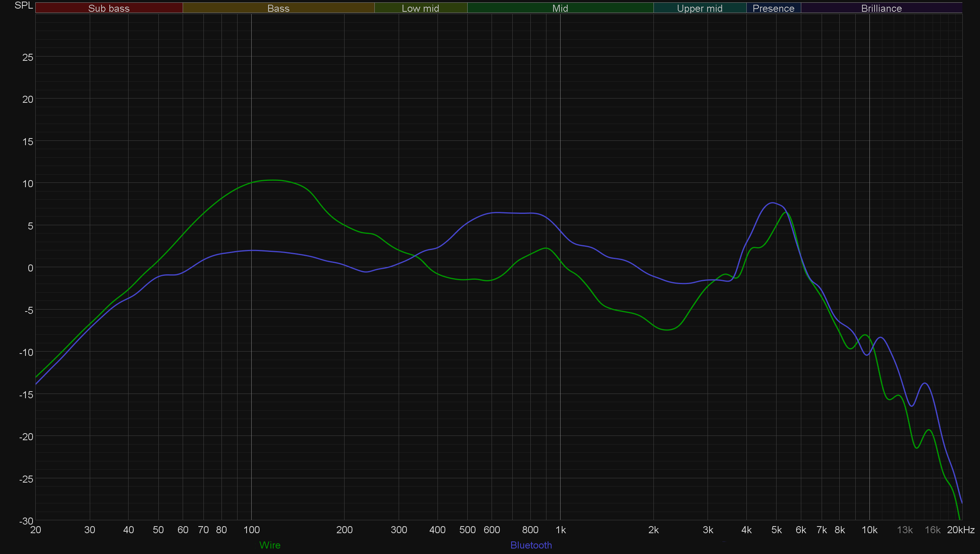Viewport: 980px width, 554px height.
Task: Select the Mid band header
Action: [560, 8]
